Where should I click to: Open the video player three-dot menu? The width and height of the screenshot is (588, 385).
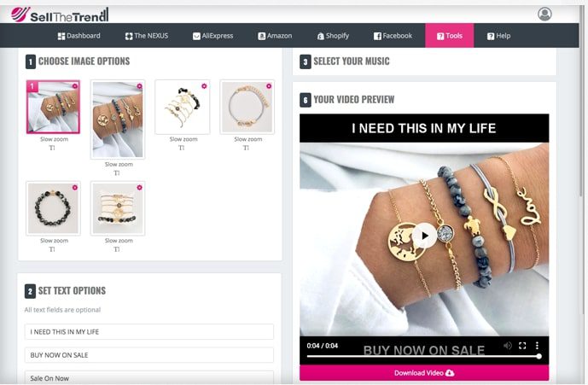click(x=537, y=345)
